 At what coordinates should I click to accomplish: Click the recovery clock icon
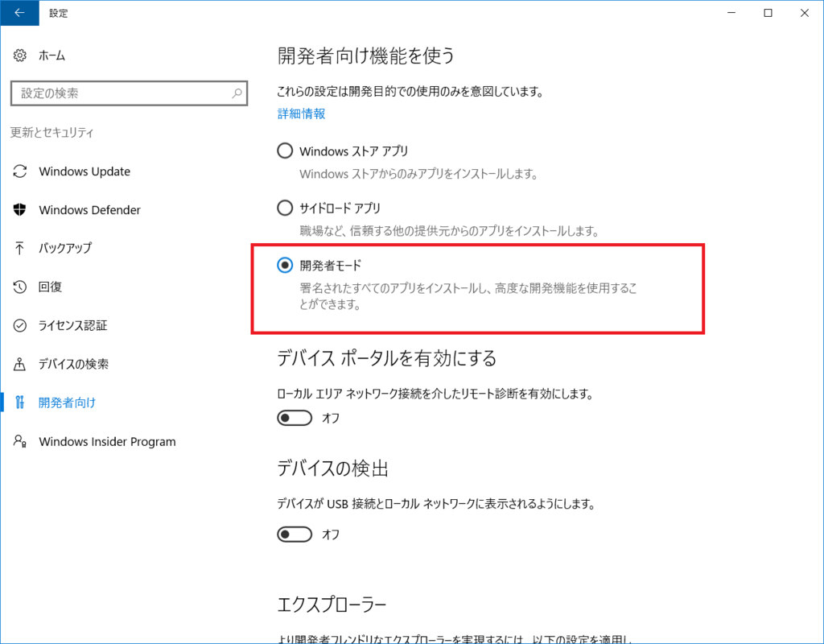point(20,287)
